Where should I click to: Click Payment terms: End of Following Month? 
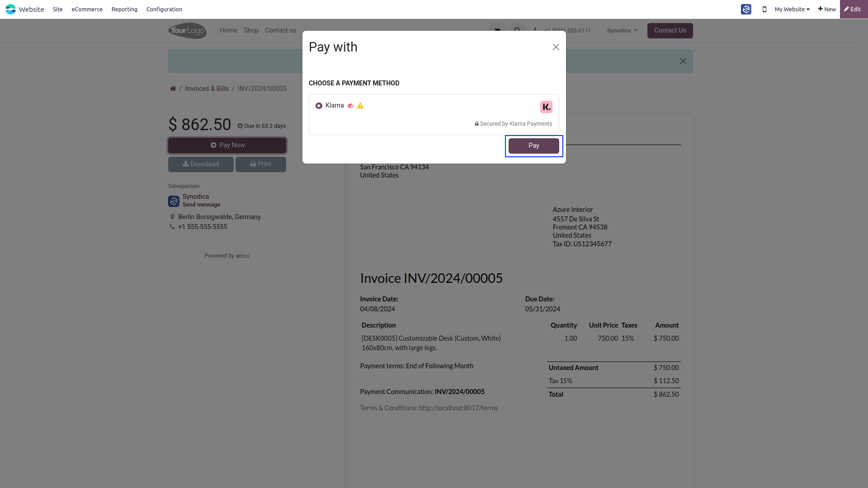[x=416, y=366]
